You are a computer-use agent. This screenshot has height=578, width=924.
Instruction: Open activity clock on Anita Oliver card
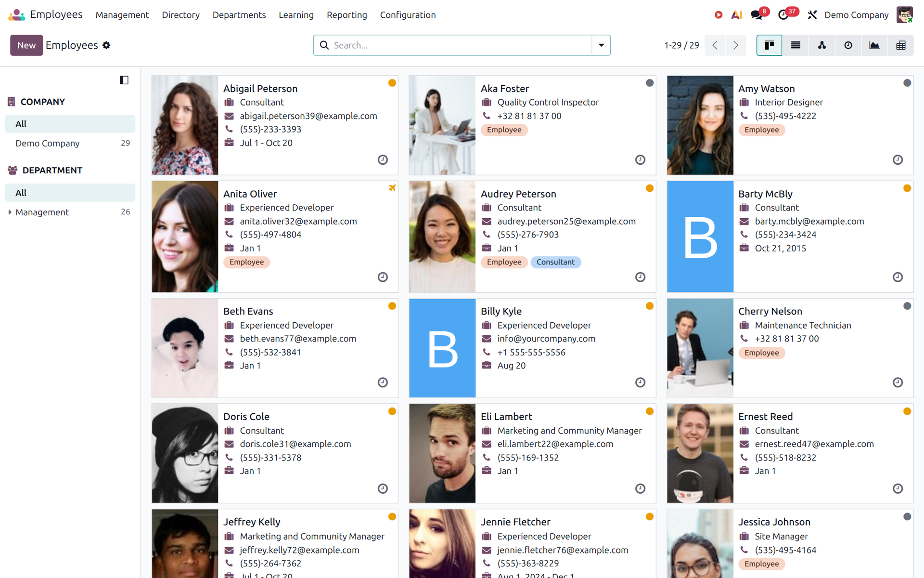[x=383, y=277]
